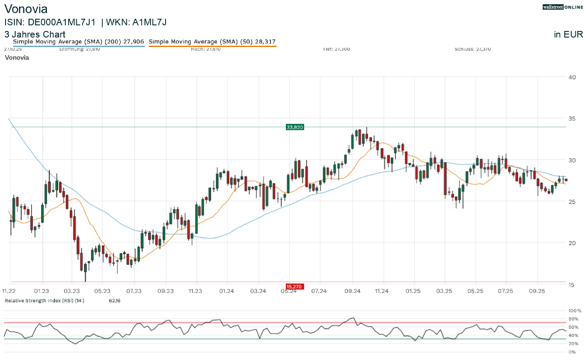
Task: Click the 3 Jahres Chart heading
Action: [35, 34]
